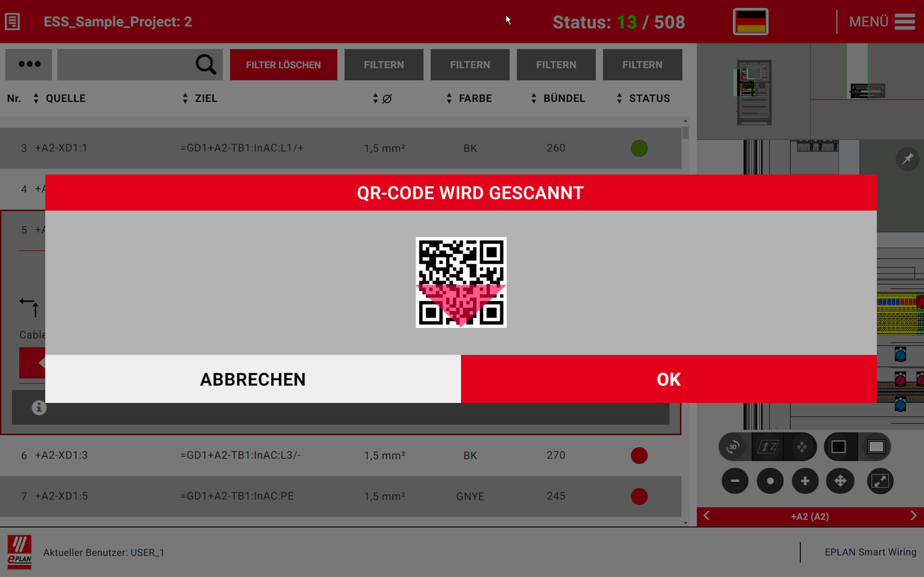Click the pin icon in 3D view

tap(907, 159)
